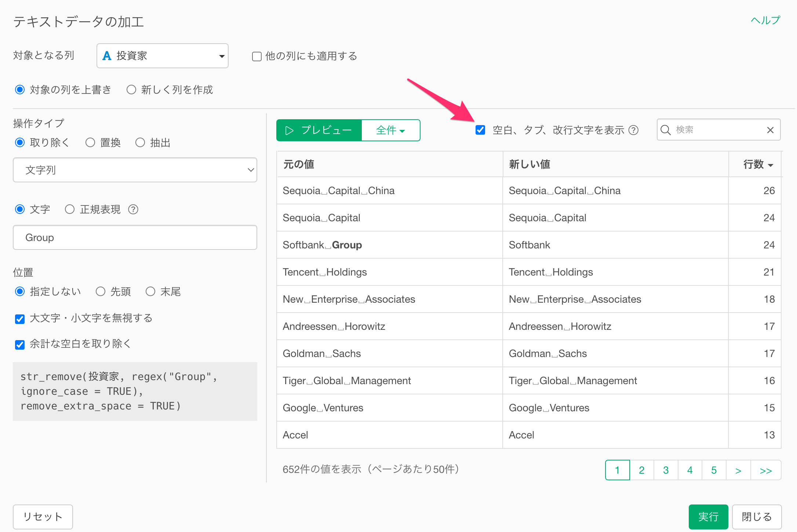Enable 他の列にも適用する checkbox
Viewport: 797px width, 532px height.
(x=256, y=56)
